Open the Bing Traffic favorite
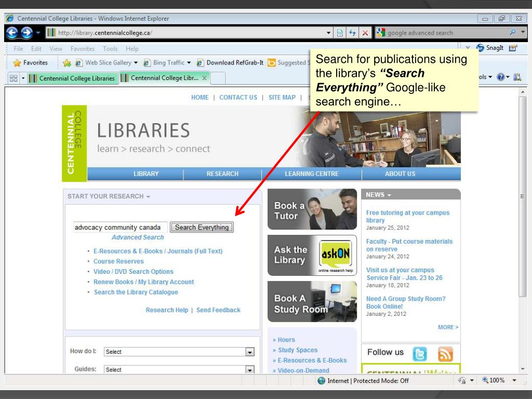 point(167,63)
